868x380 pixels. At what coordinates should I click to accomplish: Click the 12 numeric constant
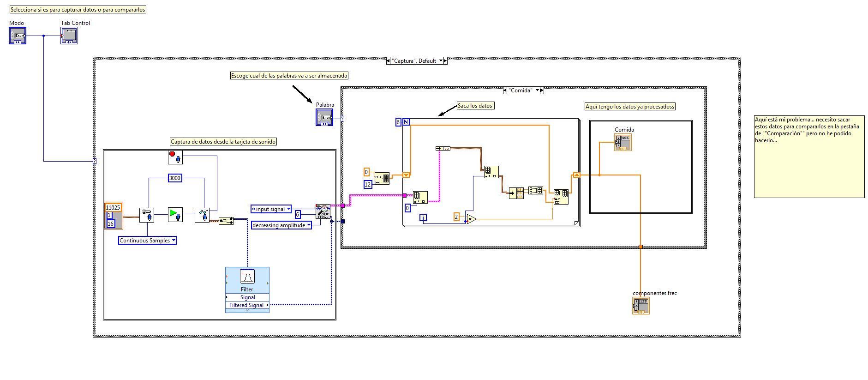click(x=368, y=185)
